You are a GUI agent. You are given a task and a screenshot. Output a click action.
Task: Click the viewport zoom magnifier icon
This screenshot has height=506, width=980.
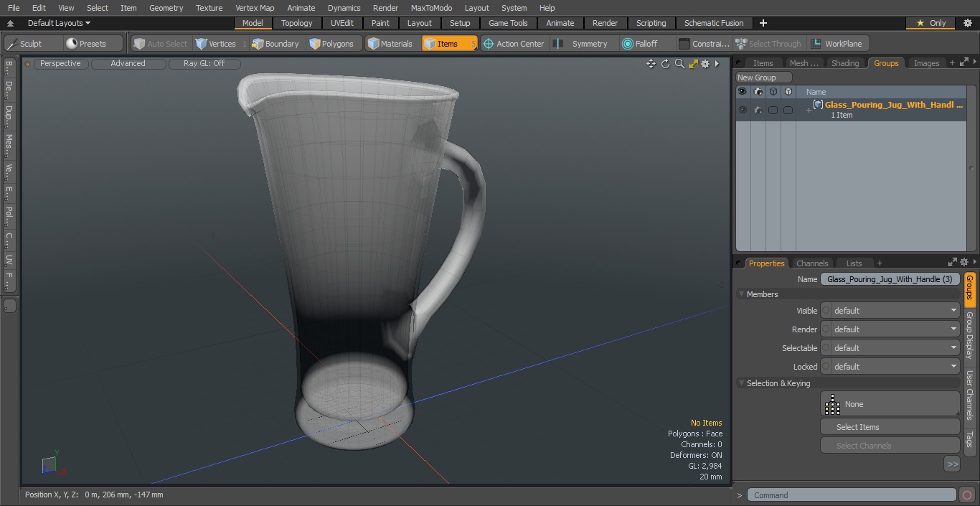point(679,64)
